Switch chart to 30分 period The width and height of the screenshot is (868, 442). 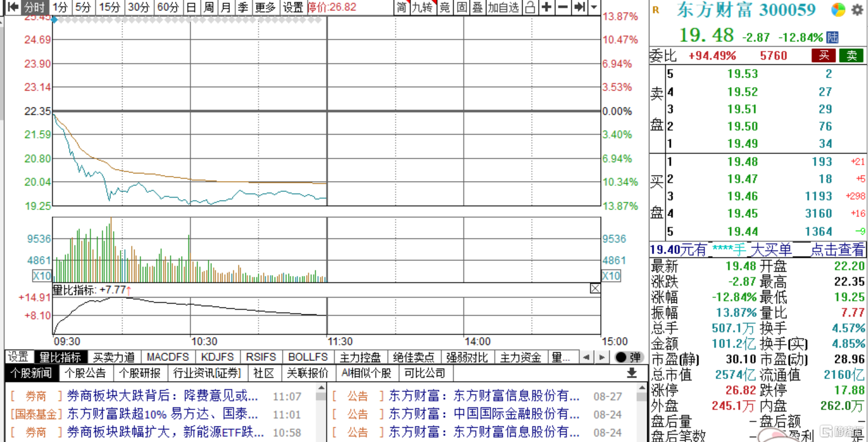[139, 7]
